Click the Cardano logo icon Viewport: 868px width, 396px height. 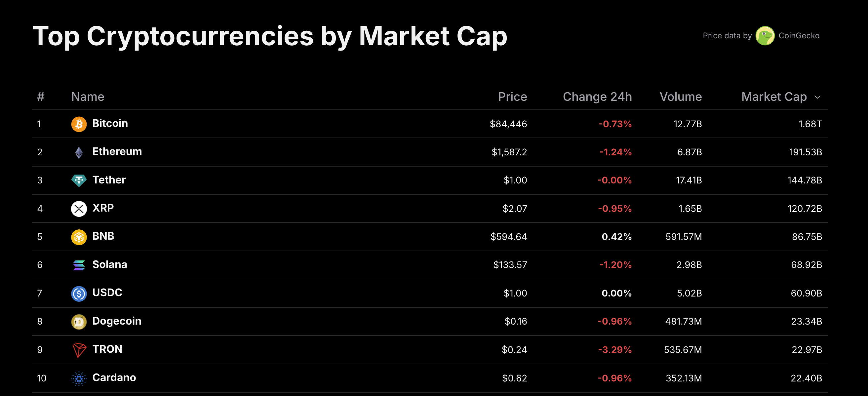tap(79, 378)
